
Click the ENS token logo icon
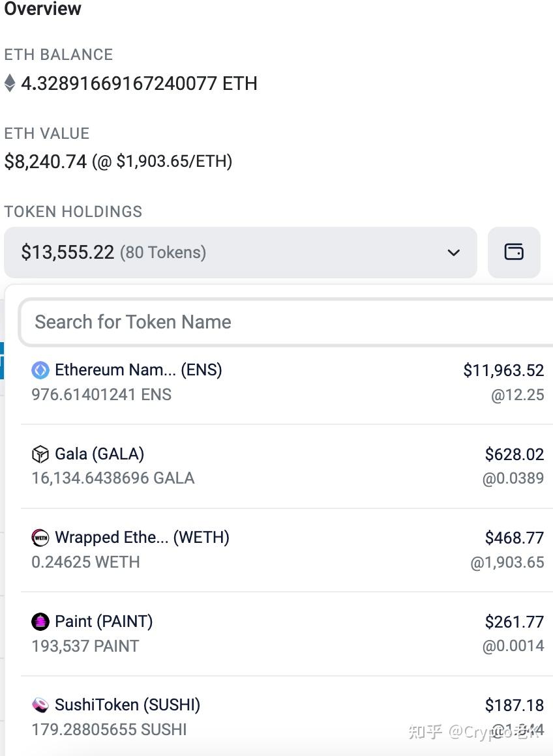40,370
